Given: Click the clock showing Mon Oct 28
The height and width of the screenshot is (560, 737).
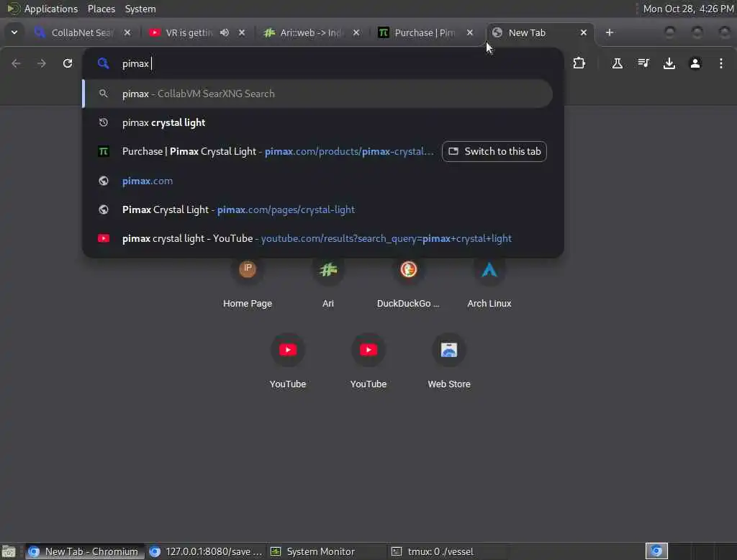Looking at the screenshot, I should pyautogui.click(x=688, y=9).
